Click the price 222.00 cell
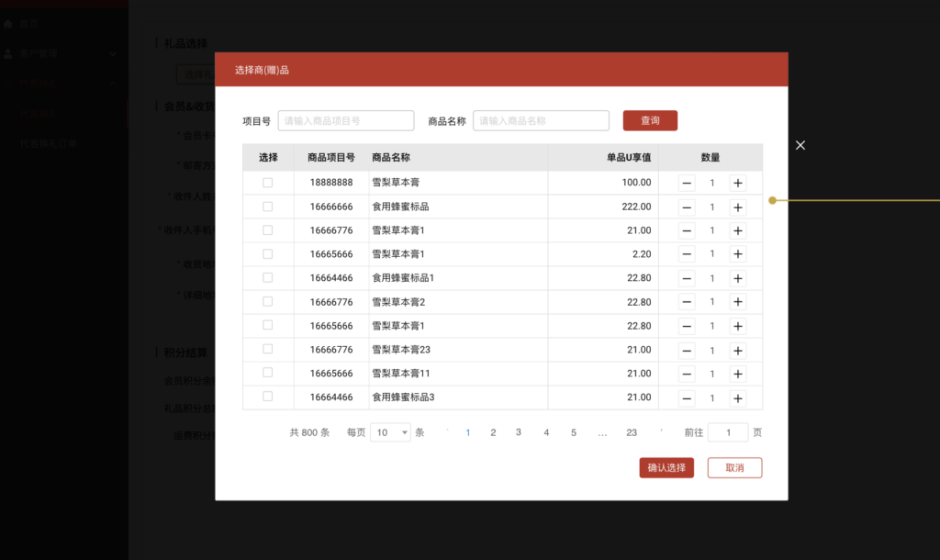Image resolution: width=940 pixels, height=560 pixels. coord(636,207)
